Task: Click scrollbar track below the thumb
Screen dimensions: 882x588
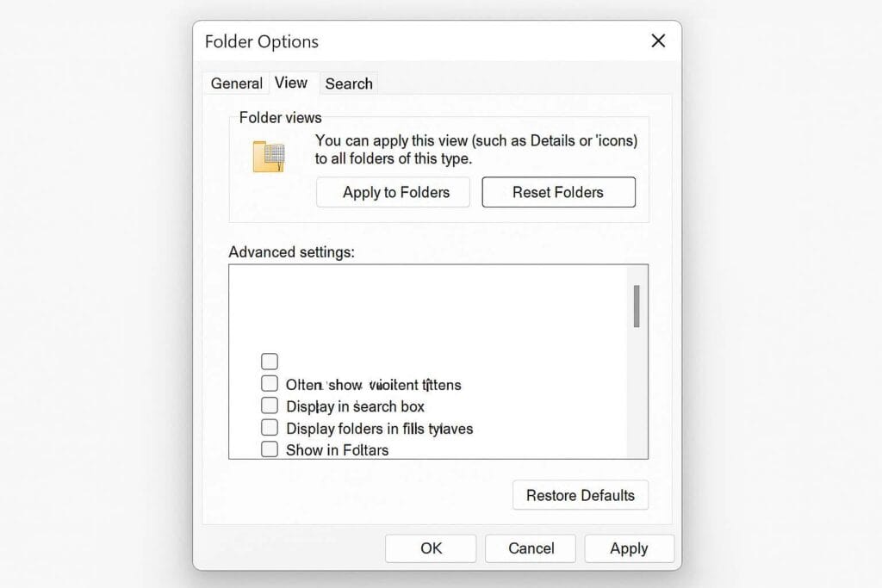Action: 637,396
